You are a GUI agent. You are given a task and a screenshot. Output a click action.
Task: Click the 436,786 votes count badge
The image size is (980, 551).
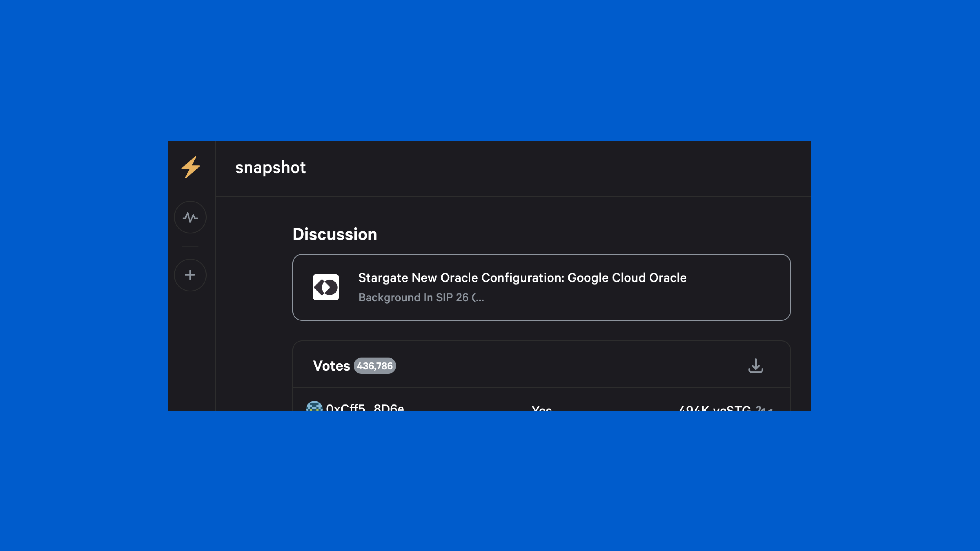pyautogui.click(x=374, y=366)
